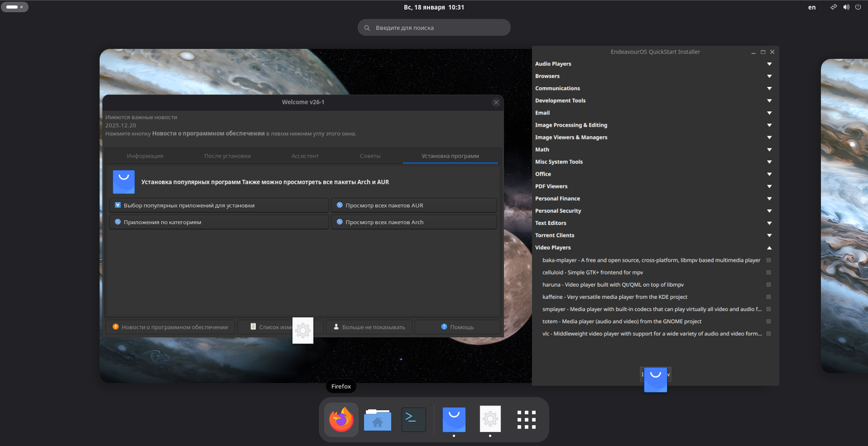Switch to the Информация tab
The height and width of the screenshot is (446, 868).
click(145, 156)
